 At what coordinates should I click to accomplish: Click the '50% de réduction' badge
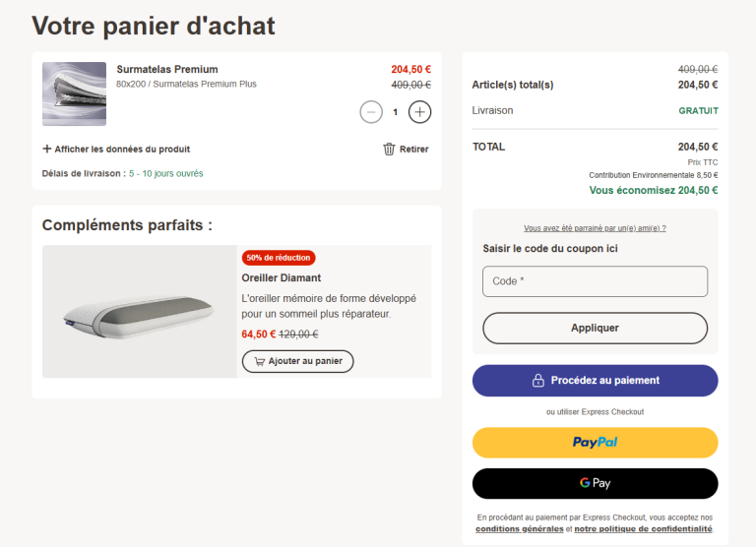(x=279, y=258)
